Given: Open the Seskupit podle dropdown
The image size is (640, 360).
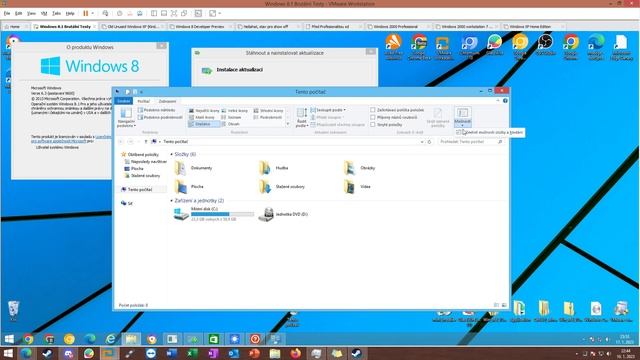Looking at the screenshot, I should [328, 110].
